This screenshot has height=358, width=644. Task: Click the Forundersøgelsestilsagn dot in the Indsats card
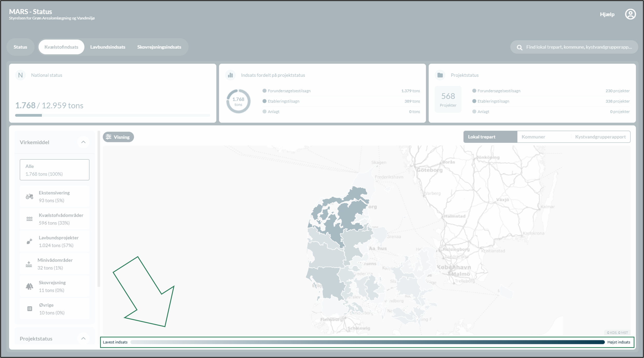coord(264,91)
